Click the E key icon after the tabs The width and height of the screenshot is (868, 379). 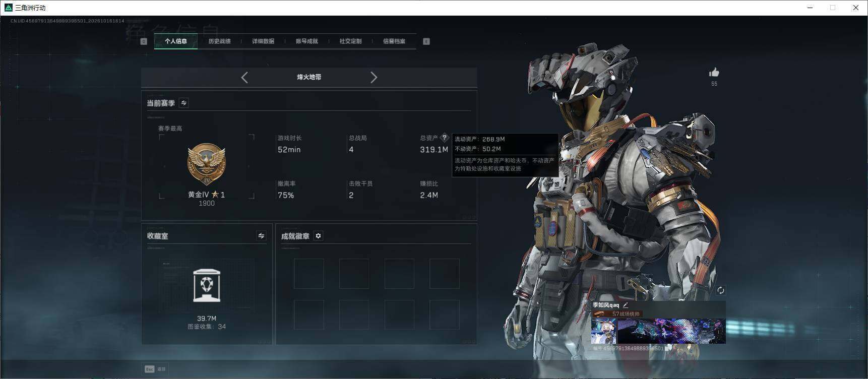[426, 41]
